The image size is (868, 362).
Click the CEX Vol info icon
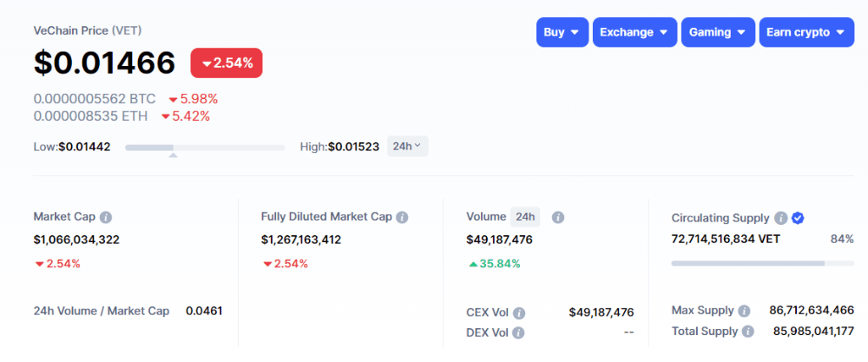tap(518, 313)
